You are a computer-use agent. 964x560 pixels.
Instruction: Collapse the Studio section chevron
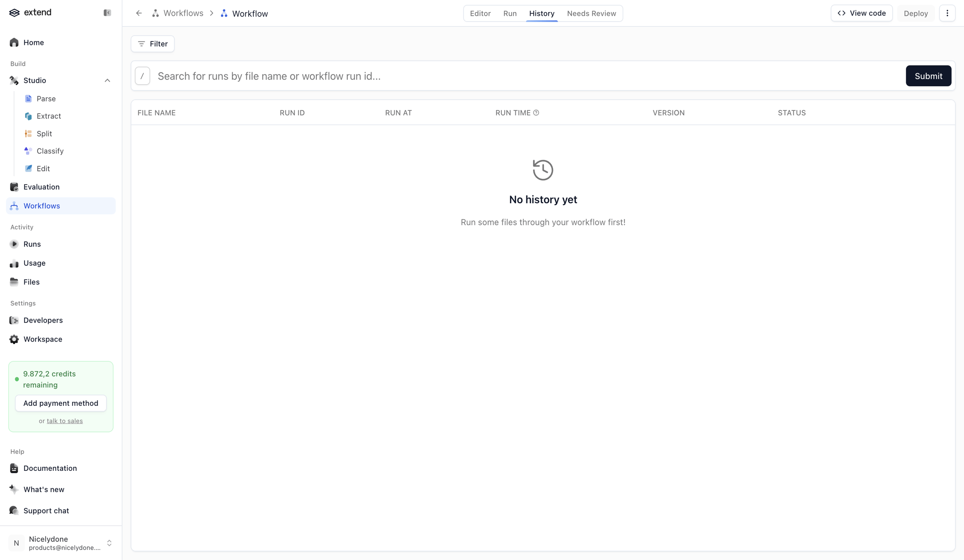pyautogui.click(x=107, y=81)
